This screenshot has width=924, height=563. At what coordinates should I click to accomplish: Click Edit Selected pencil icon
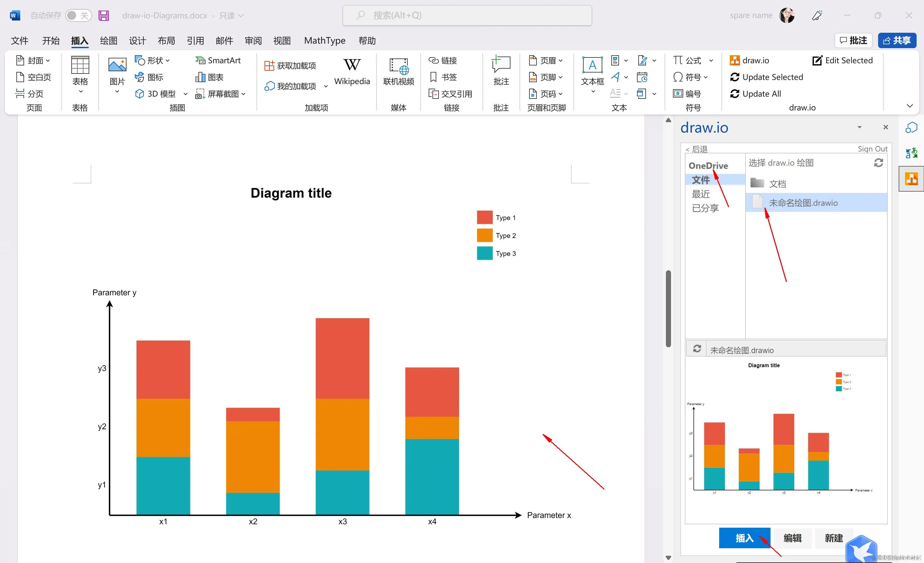pyautogui.click(x=817, y=60)
